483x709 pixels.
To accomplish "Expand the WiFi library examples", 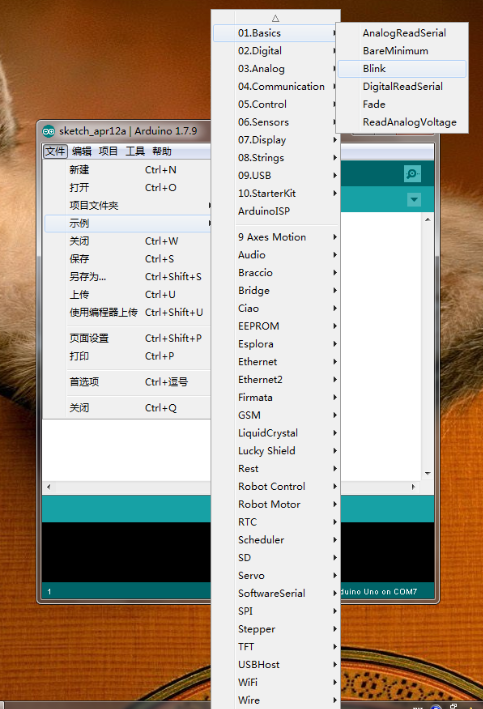I will pos(275,682).
